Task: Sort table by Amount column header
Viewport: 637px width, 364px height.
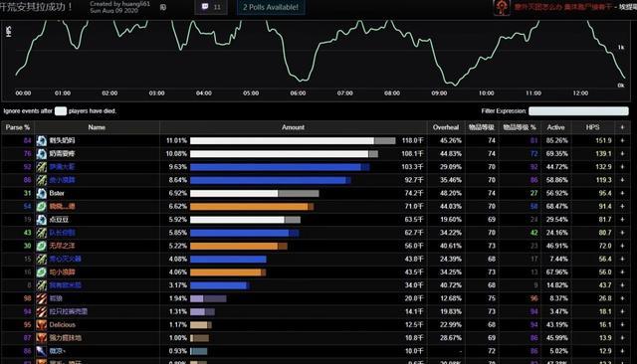Action: [293, 127]
